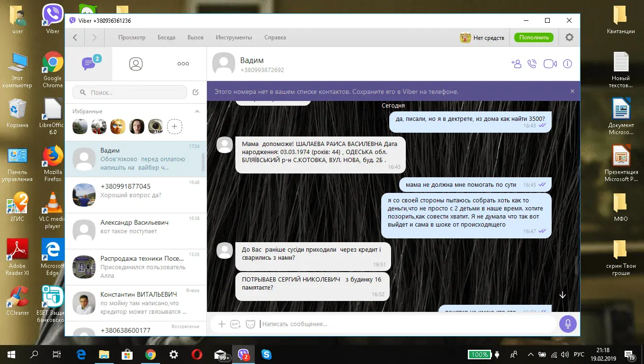Click the Пополнить button
The height and width of the screenshot is (364, 644).
pos(534,37)
